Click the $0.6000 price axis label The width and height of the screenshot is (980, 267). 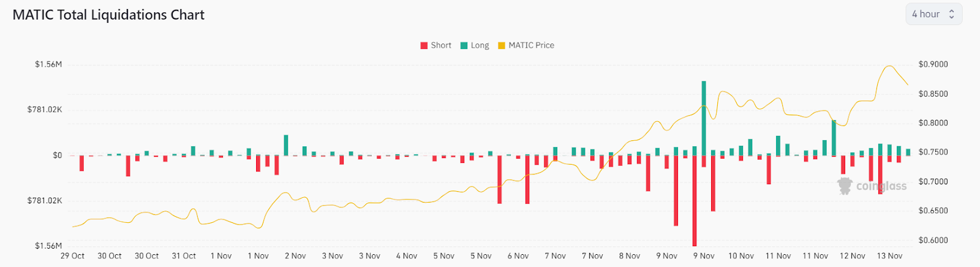pyautogui.click(x=933, y=240)
